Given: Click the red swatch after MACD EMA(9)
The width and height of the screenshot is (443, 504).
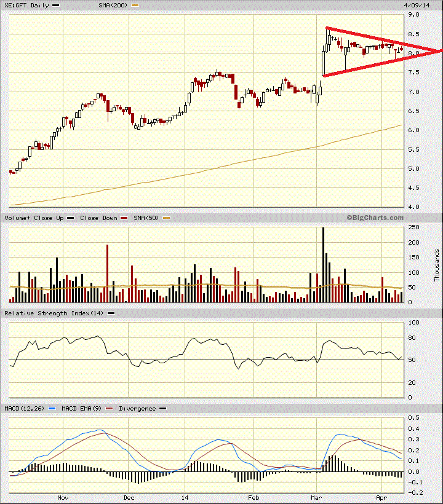Looking at the screenshot, I should [x=110, y=409].
